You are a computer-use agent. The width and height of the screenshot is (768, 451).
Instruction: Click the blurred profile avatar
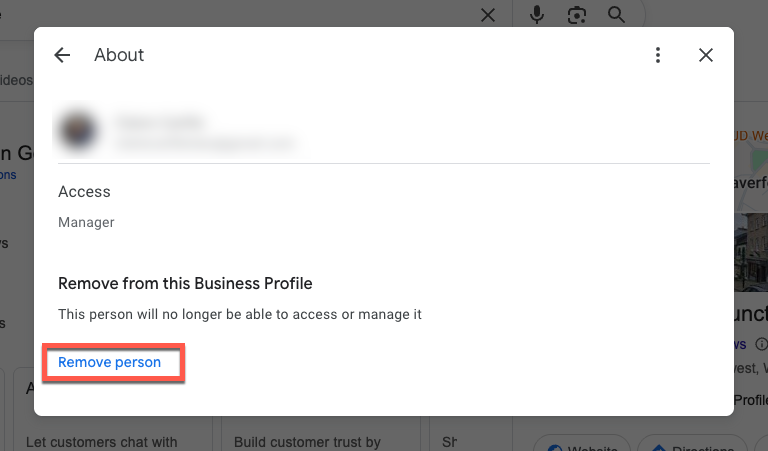click(78, 131)
